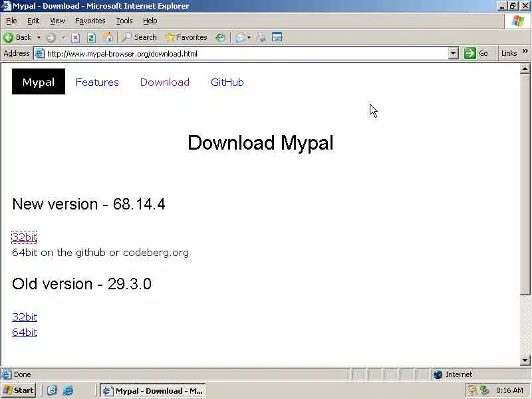Click the Media/History toolbar icon
The image size is (532, 399).
220,37
